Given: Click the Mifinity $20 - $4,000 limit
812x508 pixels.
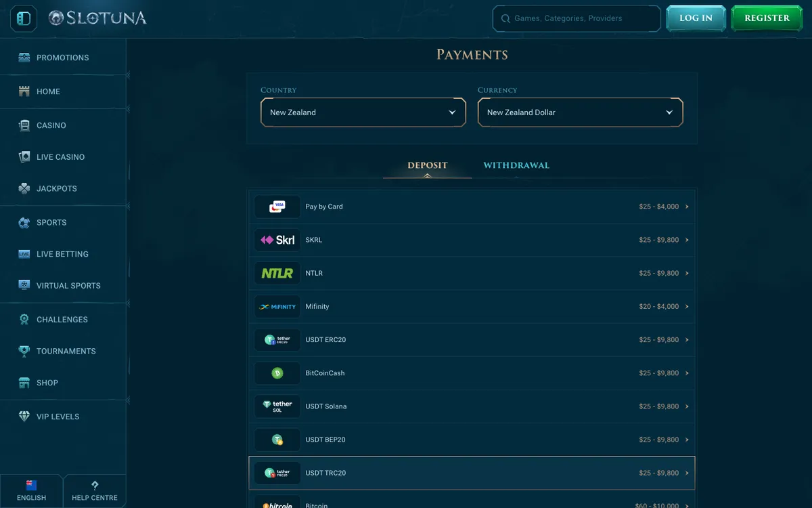Looking at the screenshot, I should [x=658, y=306].
